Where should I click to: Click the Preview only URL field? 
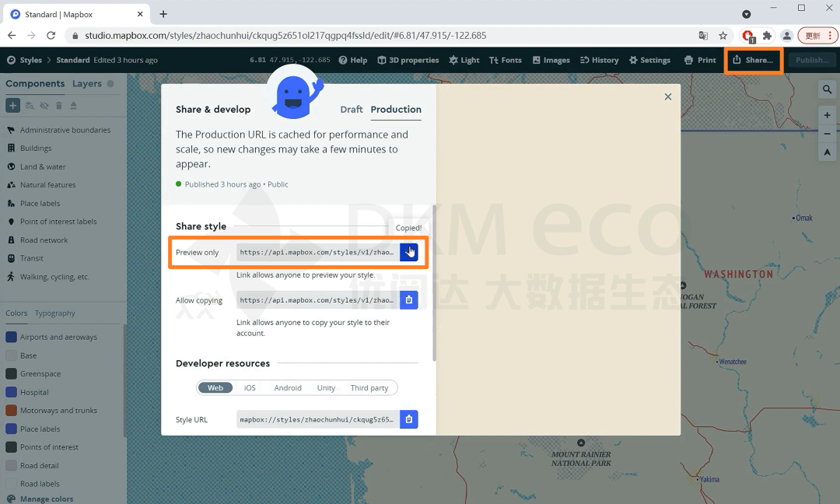point(318,252)
